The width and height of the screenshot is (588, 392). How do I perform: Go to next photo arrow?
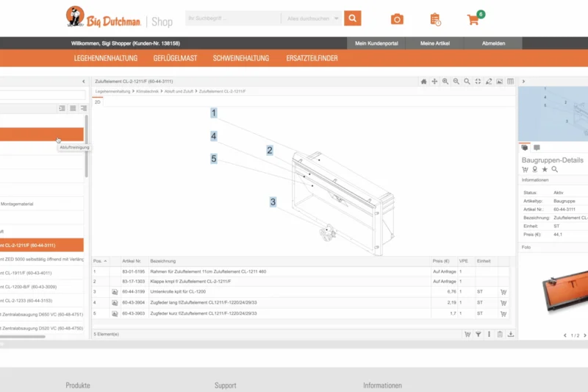(584, 335)
